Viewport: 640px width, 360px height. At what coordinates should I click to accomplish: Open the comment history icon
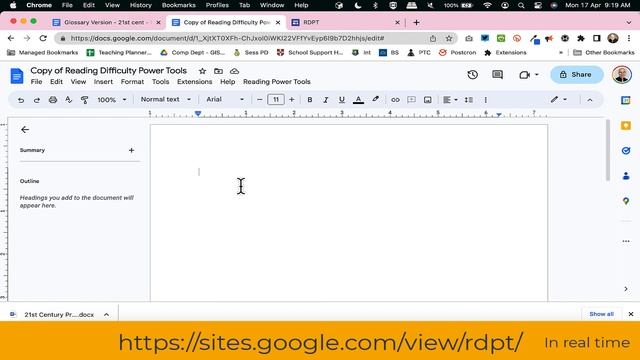(497, 75)
